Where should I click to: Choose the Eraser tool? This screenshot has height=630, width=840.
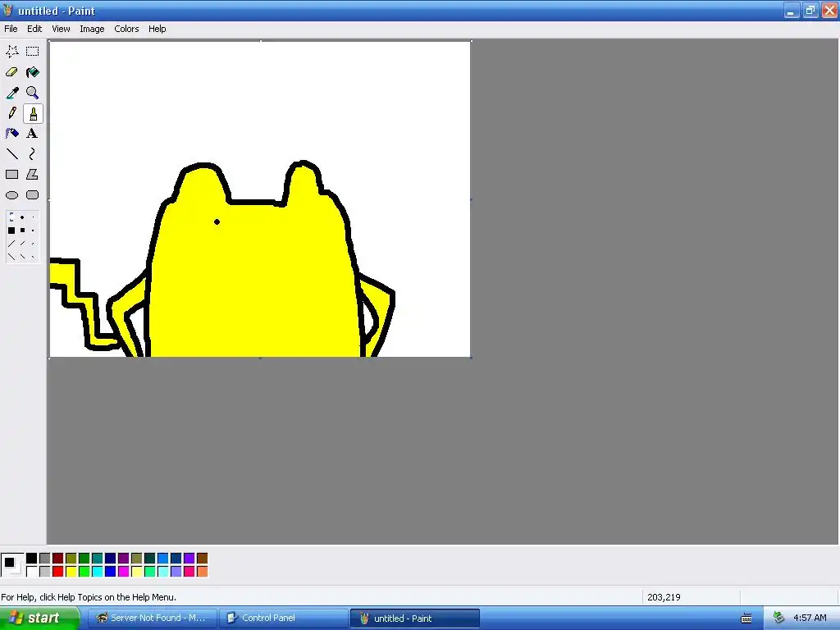coord(11,72)
